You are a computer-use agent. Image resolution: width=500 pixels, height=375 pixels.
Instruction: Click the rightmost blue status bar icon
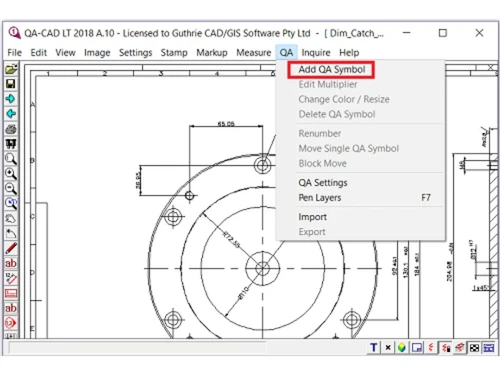[x=489, y=348]
